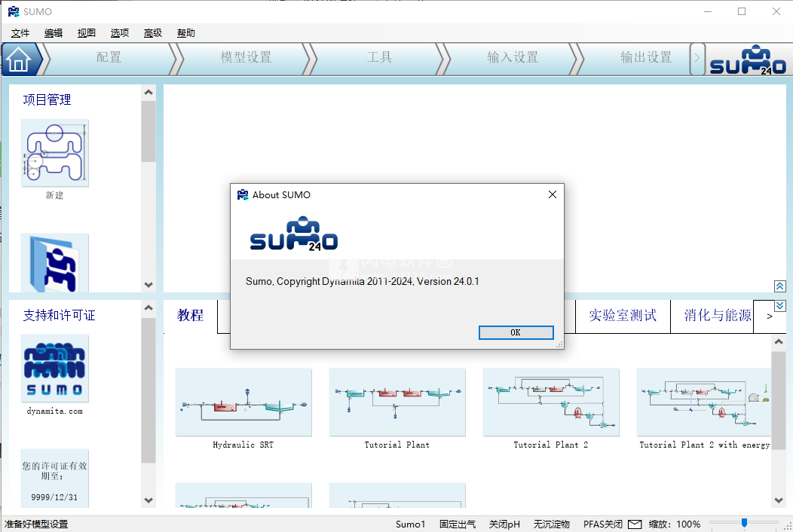793x532 pixels.
Task: Click the envelope icon in status bar
Action: click(x=635, y=524)
